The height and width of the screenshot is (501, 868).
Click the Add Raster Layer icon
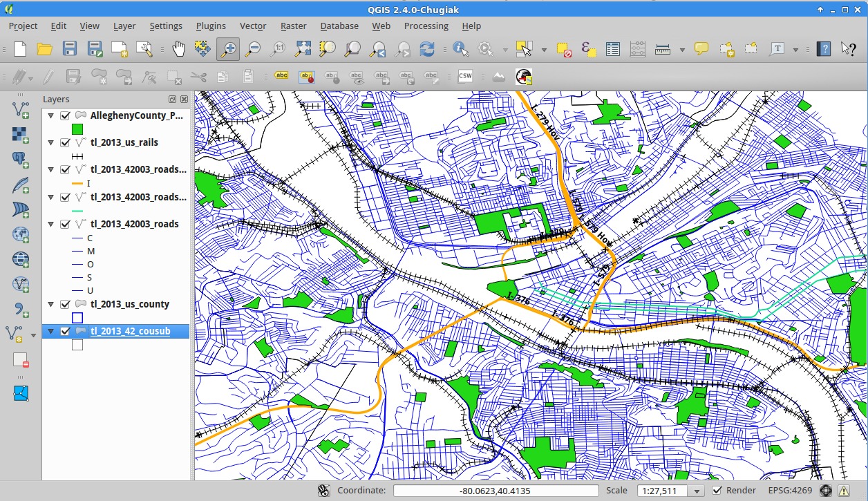coord(21,134)
